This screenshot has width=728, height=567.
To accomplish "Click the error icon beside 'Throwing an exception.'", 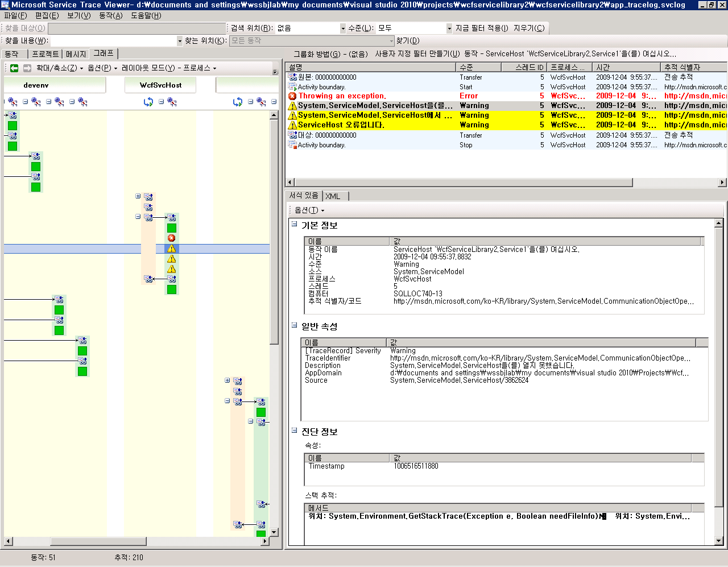I will pos(292,96).
